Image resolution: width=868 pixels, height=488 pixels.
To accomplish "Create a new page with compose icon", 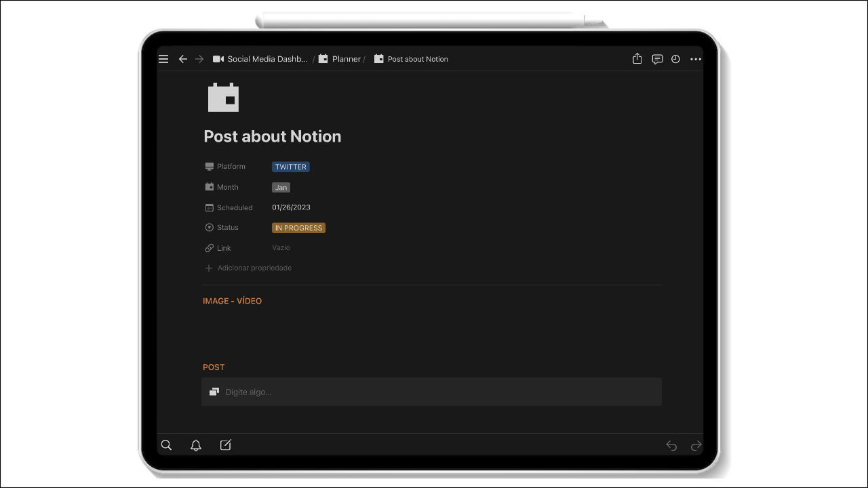I will (x=226, y=445).
